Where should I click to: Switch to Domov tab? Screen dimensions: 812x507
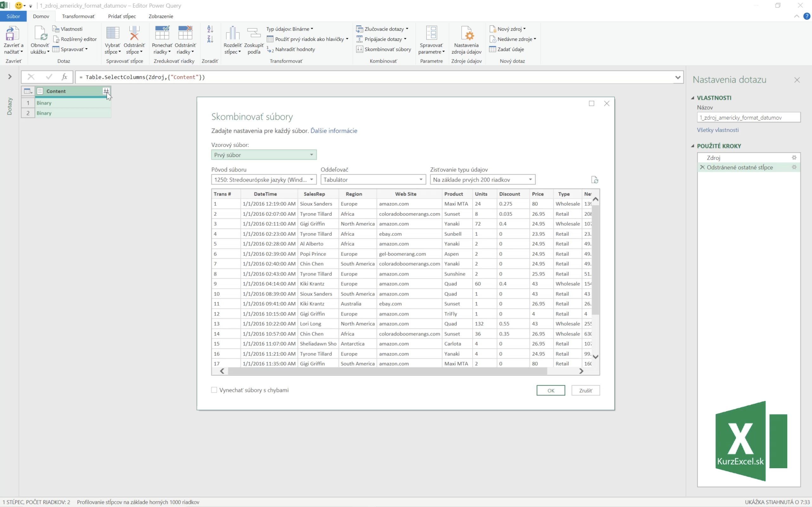point(41,16)
